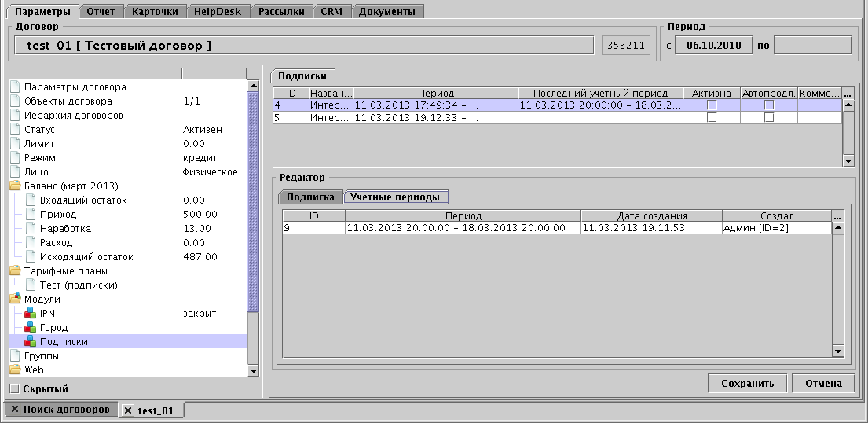Click the Баланс (март 2013) folder icon

pyautogui.click(x=15, y=186)
